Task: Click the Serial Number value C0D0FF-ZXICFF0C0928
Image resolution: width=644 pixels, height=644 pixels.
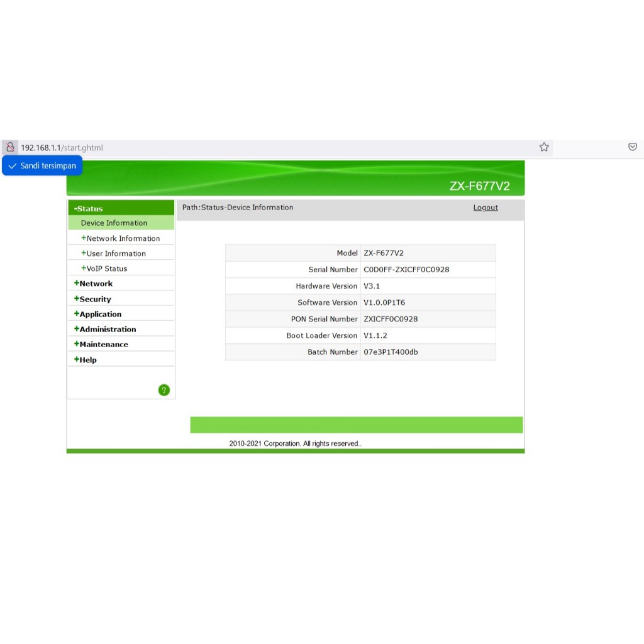Action: [406, 270]
